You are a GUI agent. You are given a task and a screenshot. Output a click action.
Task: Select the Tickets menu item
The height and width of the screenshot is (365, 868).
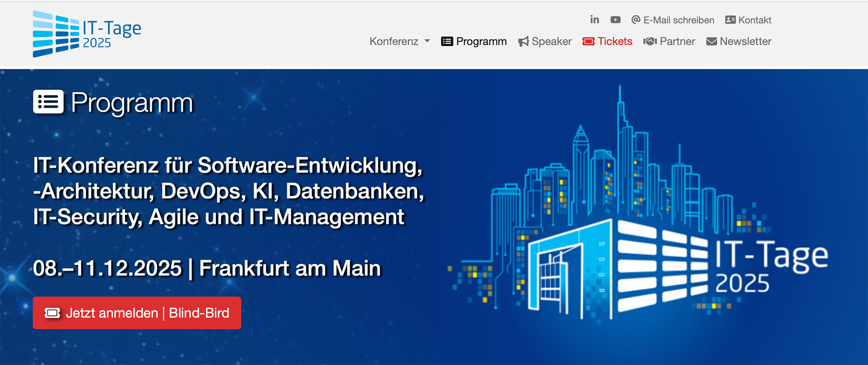tap(607, 42)
